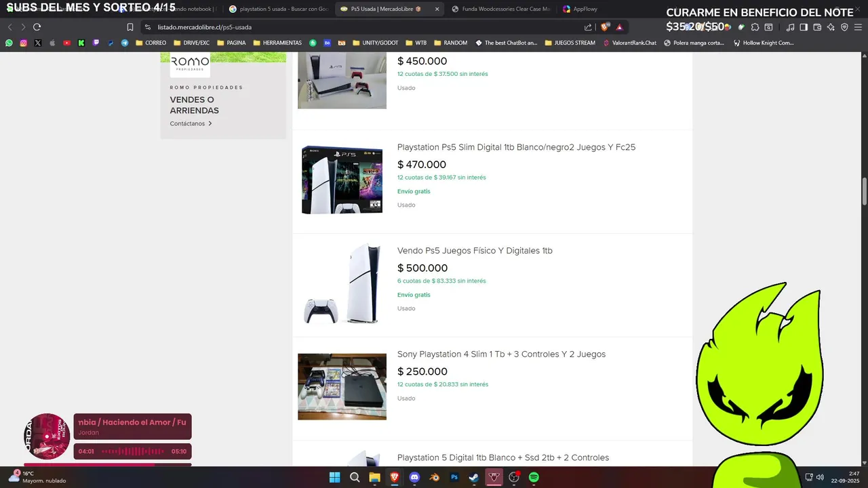868x488 pixels.
Task: Click the browser forward arrow
Action: coord(23,27)
